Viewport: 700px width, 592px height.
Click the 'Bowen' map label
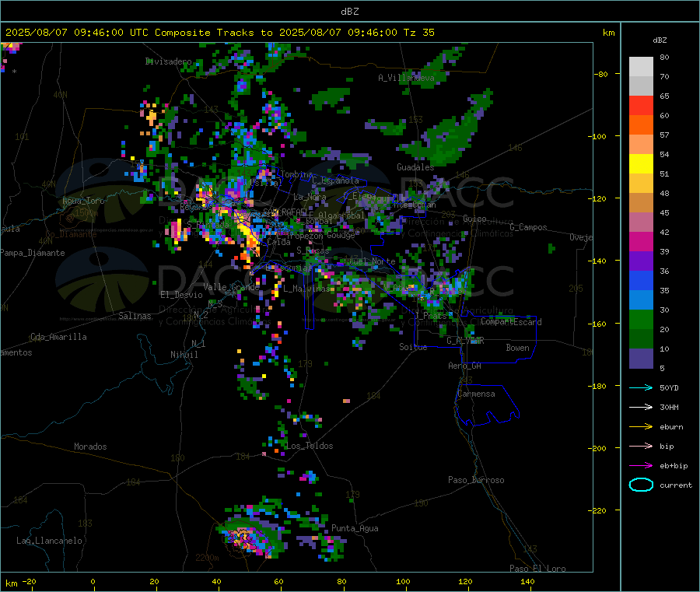[517, 348]
